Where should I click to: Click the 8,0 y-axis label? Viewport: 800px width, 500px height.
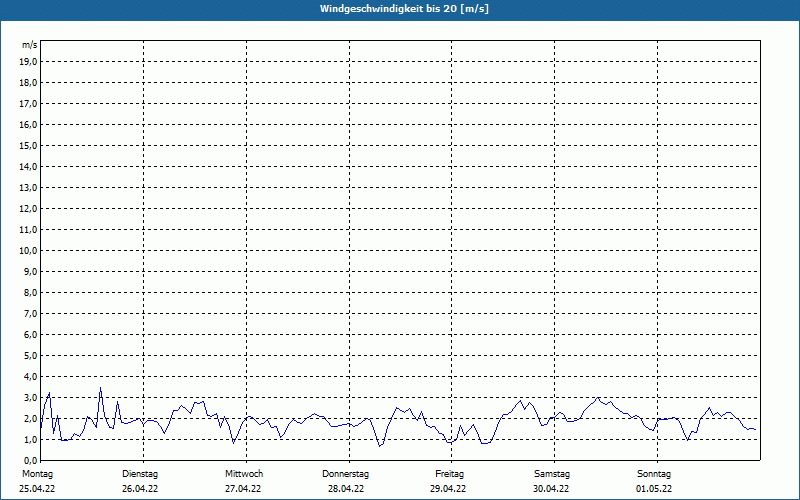tap(31, 292)
